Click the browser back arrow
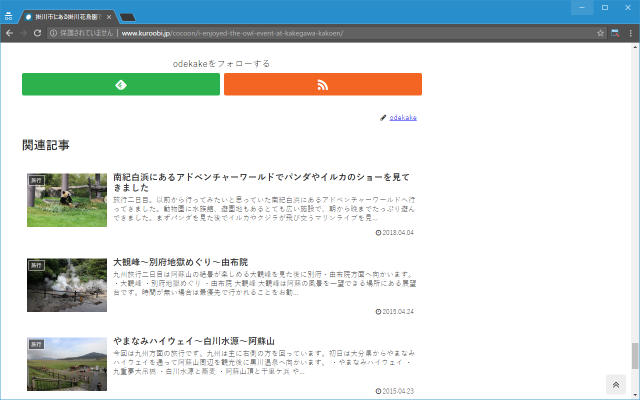Viewport: 640px width, 400px height. click(9, 33)
